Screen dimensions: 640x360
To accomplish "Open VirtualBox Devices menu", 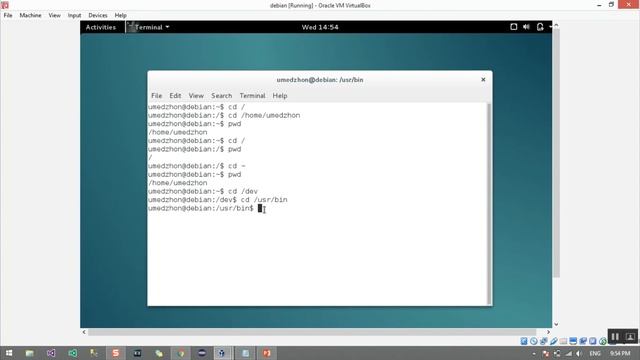I will pos(98,15).
